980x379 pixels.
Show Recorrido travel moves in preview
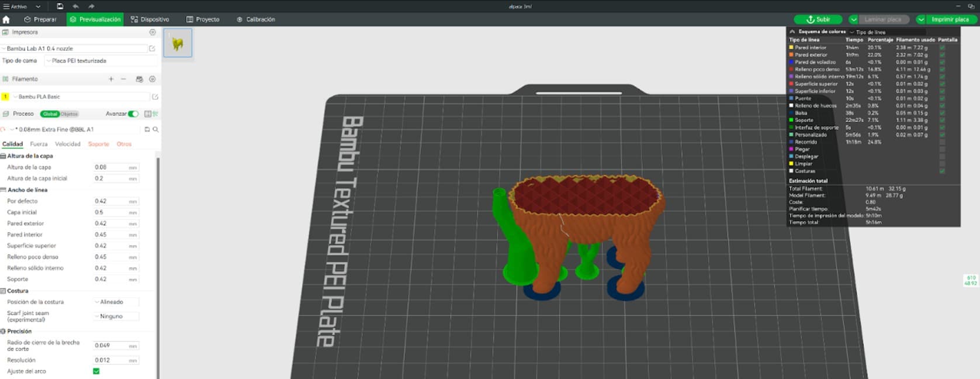pos(942,142)
